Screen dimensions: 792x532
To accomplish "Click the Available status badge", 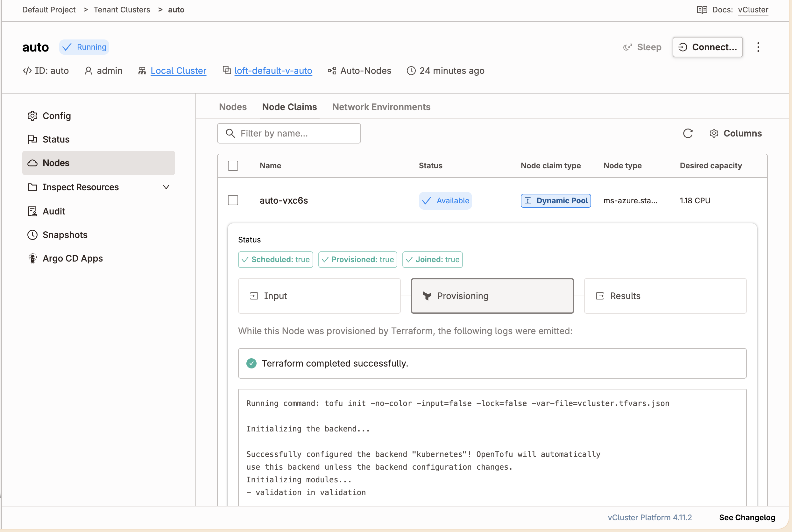I will (445, 200).
